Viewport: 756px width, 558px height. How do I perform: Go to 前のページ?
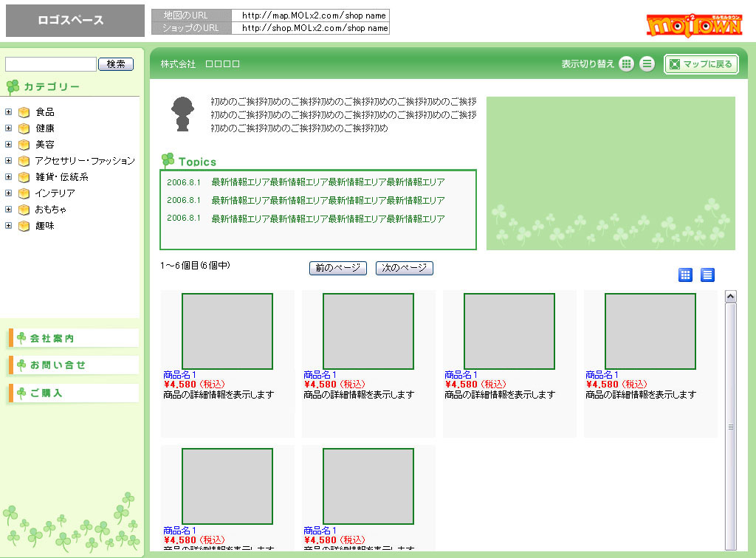coord(338,268)
